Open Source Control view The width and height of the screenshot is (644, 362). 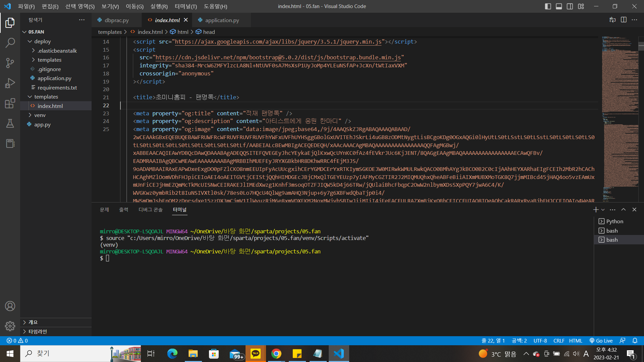[x=10, y=63]
